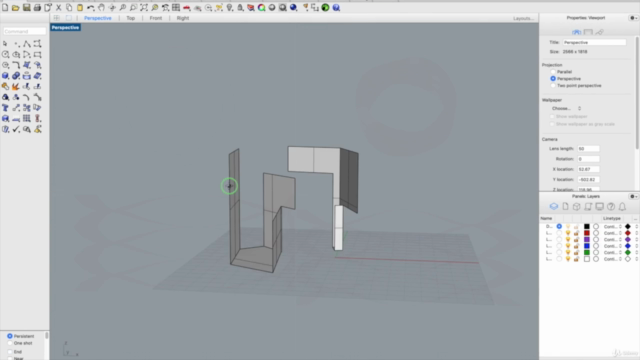The width and height of the screenshot is (640, 360).
Task: Switch to the Perspective viewport tab
Action: coord(98,18)
